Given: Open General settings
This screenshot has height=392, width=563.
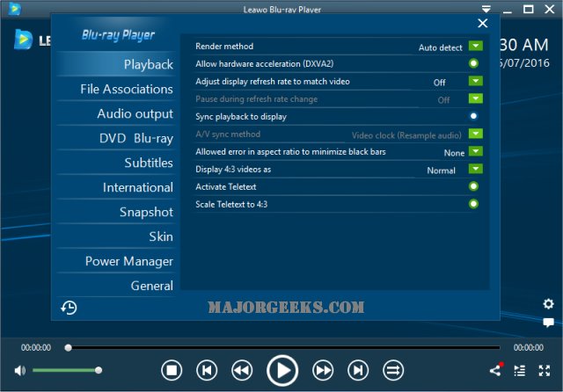Looking at the screenshot, I should (116, 286).
